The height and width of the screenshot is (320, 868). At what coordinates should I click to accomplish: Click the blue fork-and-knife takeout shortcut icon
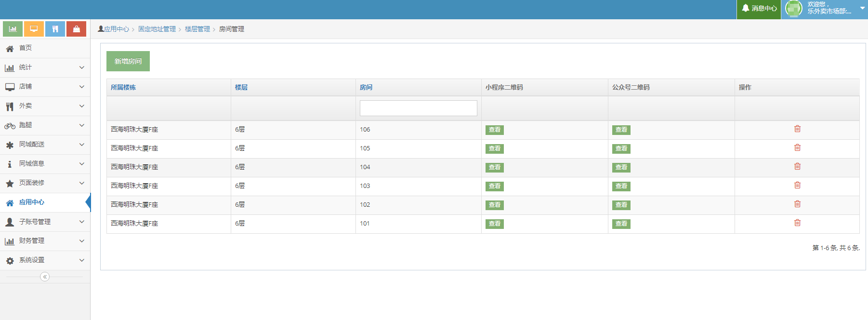55,29
